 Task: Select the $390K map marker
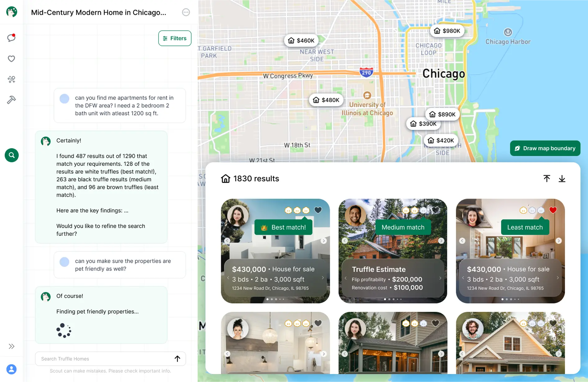(x=423, y=124)
